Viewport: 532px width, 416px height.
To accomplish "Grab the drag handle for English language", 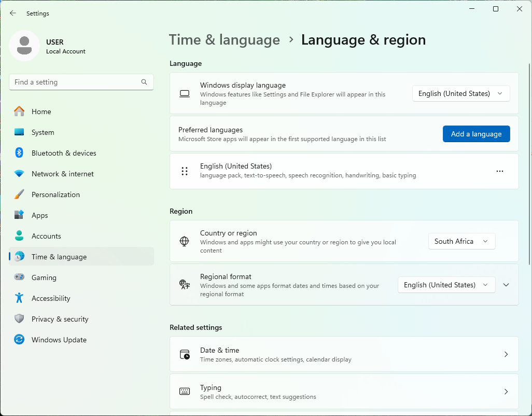I will pos(185,171).
